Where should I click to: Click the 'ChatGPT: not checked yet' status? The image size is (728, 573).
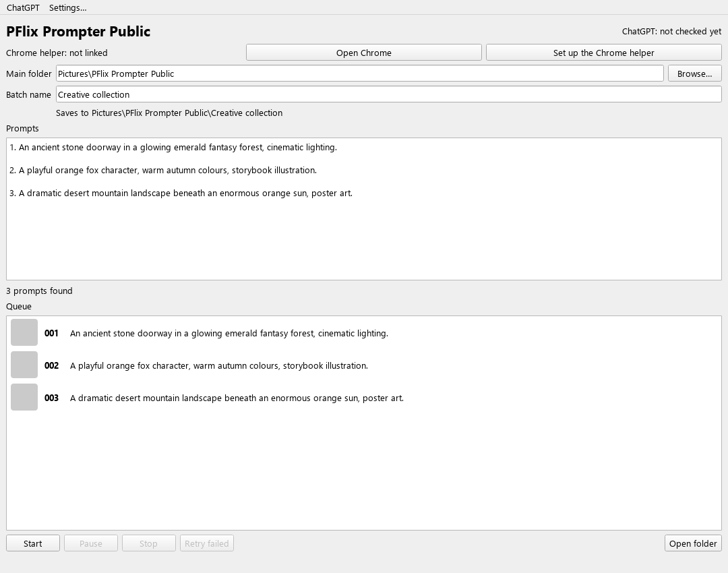pyautogui.click(x=671, y=32)
